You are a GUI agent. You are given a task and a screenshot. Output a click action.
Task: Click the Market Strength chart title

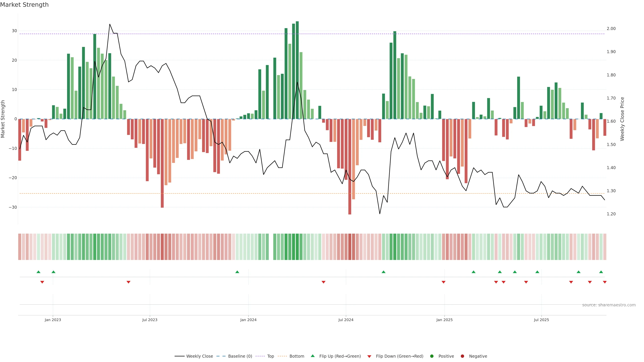24,5
